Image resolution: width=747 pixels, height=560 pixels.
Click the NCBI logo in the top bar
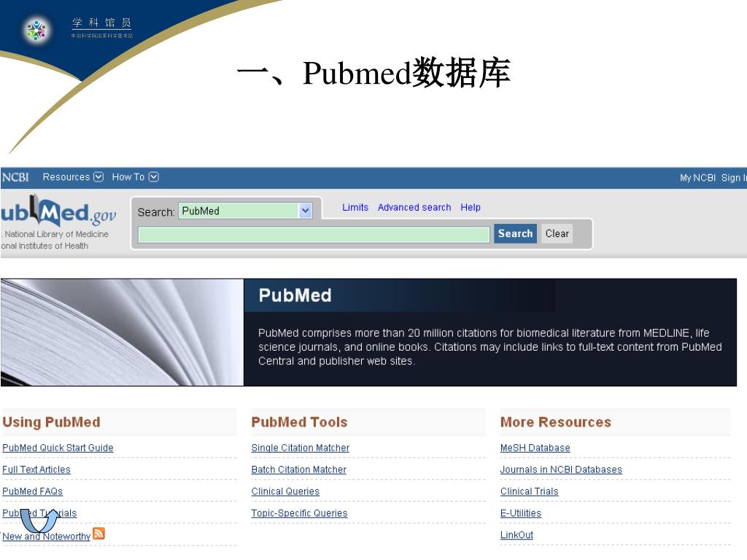(15, 177)
